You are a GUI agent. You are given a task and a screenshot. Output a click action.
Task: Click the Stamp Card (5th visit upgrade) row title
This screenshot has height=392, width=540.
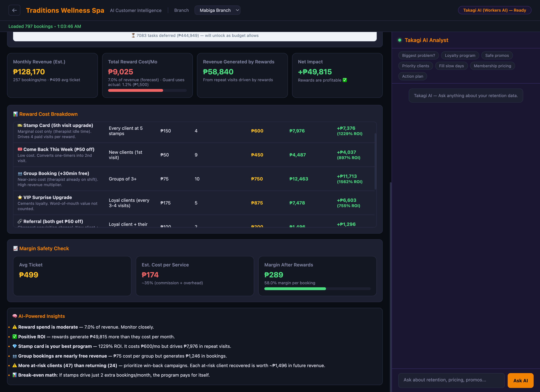[x=58, y=125]
